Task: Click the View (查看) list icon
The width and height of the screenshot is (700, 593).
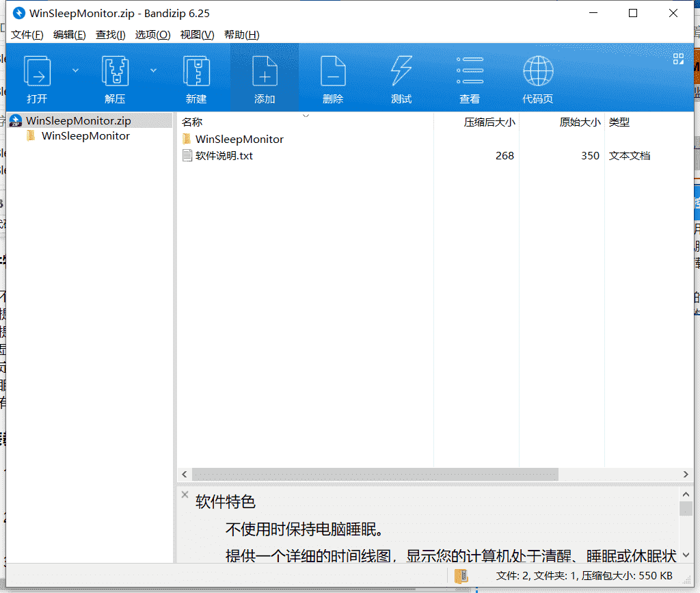Action: pos(470,71)
